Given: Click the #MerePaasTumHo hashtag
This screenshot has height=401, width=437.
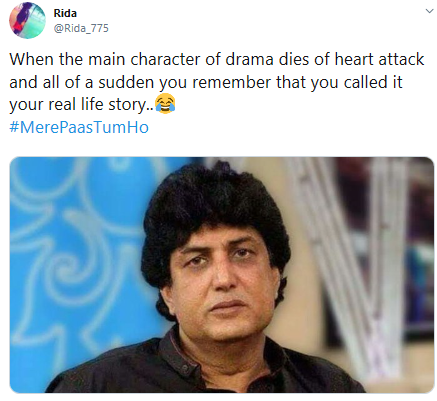Looking at the screenshot, I should (x=79, y=127).
